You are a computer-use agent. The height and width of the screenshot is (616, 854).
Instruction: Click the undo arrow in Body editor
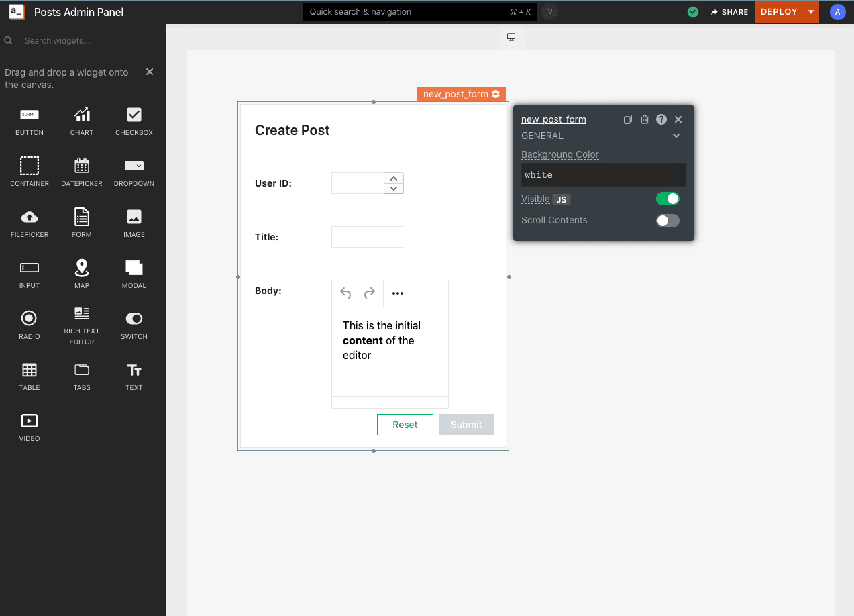click(x=345, y=293)
